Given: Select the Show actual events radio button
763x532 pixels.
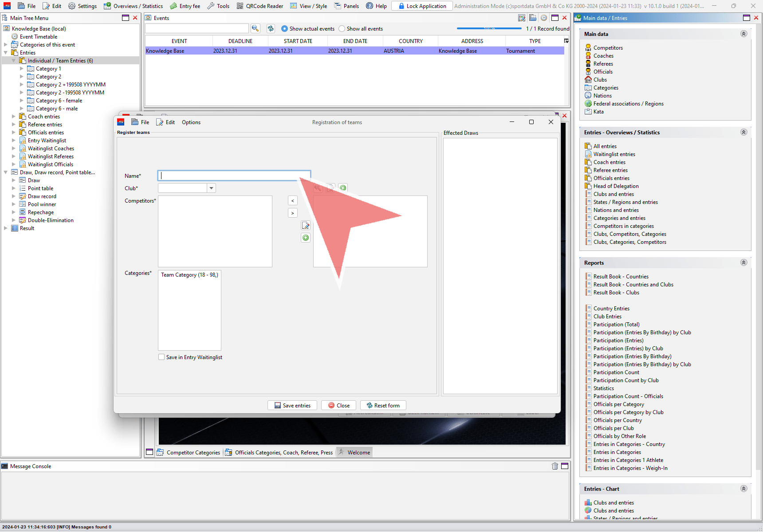Looking at the screenshot, I should (x=284, y=29).
